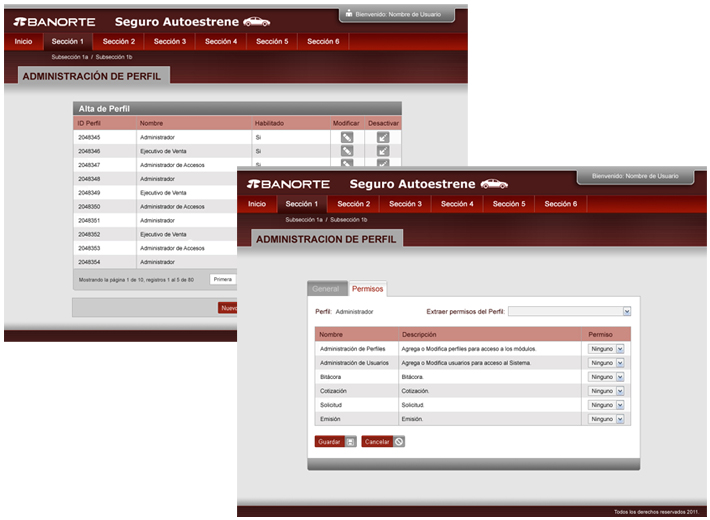
Task: Click the Primera pagination button
Action: (223, 280)
